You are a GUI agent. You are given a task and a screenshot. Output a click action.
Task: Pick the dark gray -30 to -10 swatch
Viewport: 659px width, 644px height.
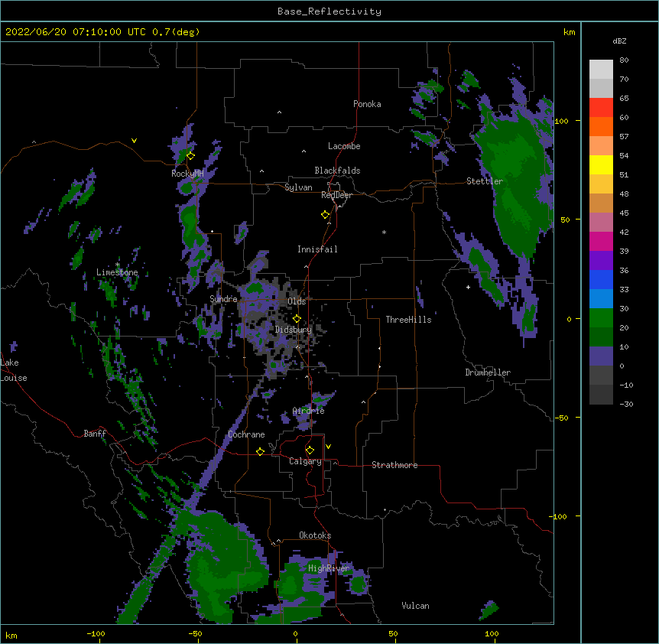601,395
